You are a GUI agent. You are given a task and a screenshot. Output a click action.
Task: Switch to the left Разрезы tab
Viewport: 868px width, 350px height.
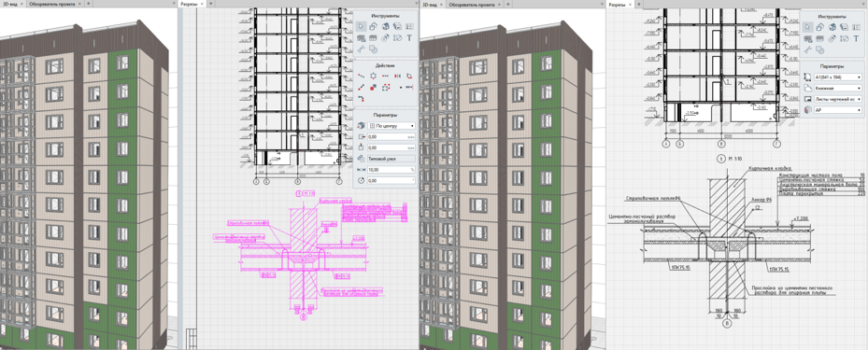[x=190, y=4]
